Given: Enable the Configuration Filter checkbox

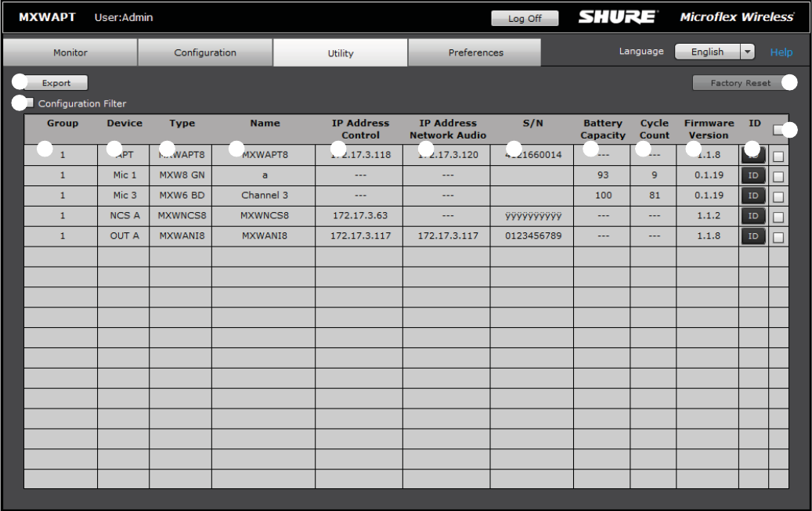Looking at the screenshot, I should pos(27,103).
